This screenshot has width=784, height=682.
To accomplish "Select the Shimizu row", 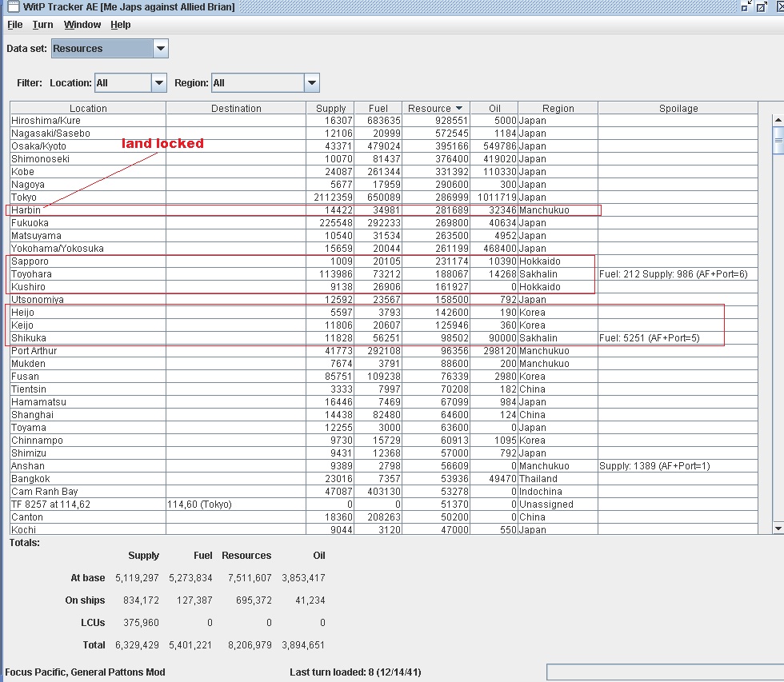I will [x=383, y=453].
